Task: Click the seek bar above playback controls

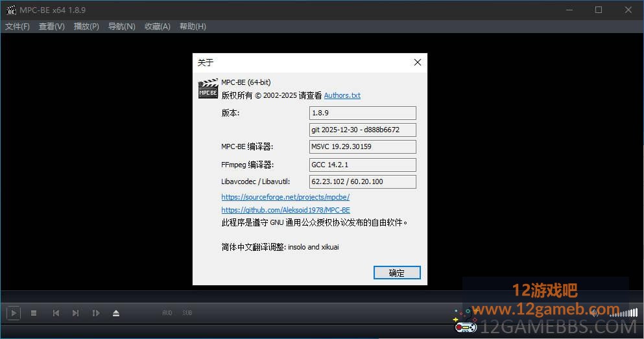Action: [x=322, y=297]
